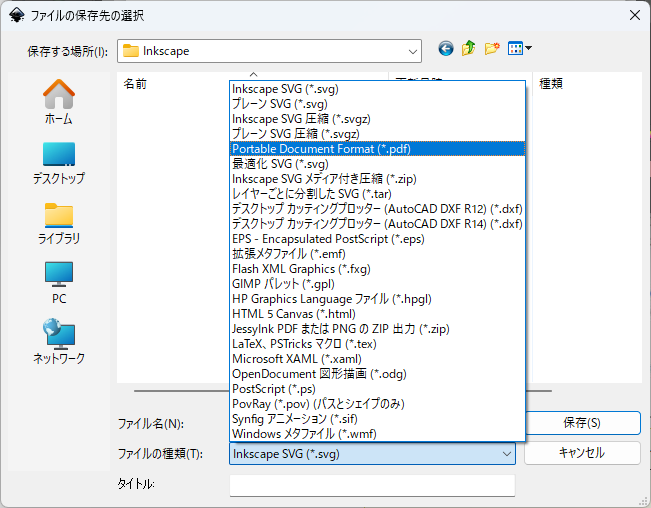Select Flash XML Graphics (*.fxg)
This screenshot has width=651, height=508.
[377, 269]
